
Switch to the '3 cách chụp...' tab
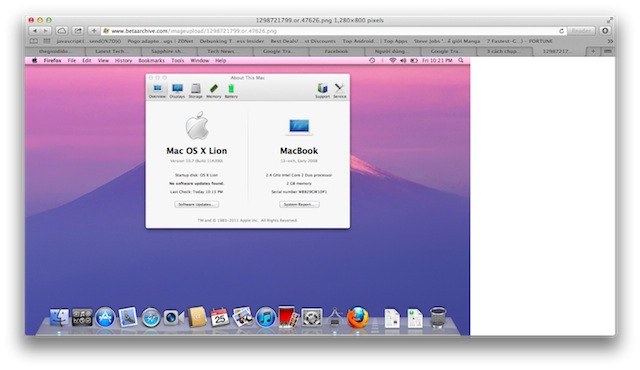point(504,51)
